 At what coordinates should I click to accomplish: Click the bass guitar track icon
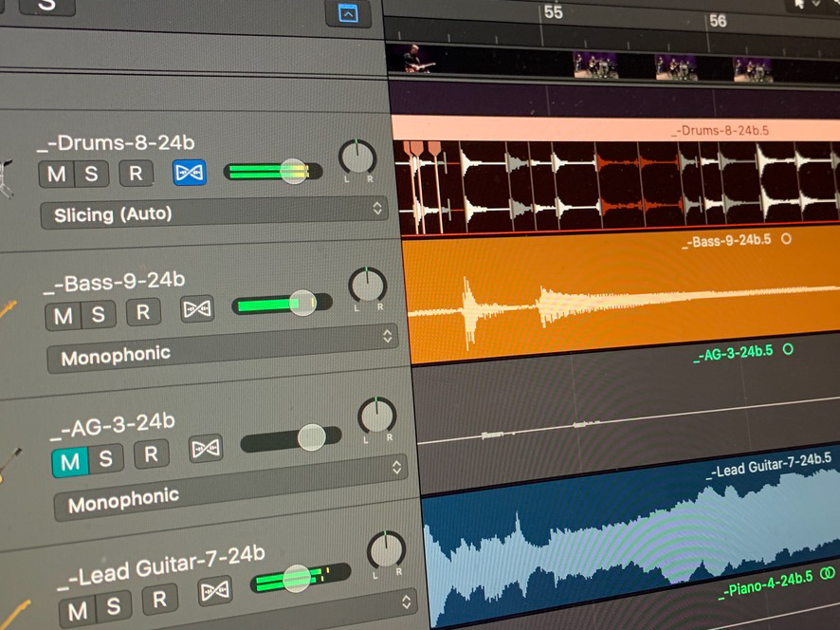pos(8,310)
